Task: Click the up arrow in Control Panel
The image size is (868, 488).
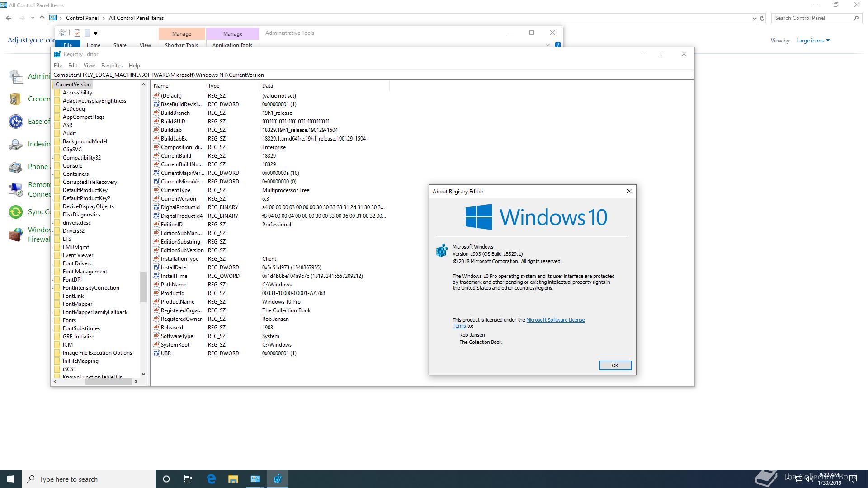Action: tap(42, 18)
